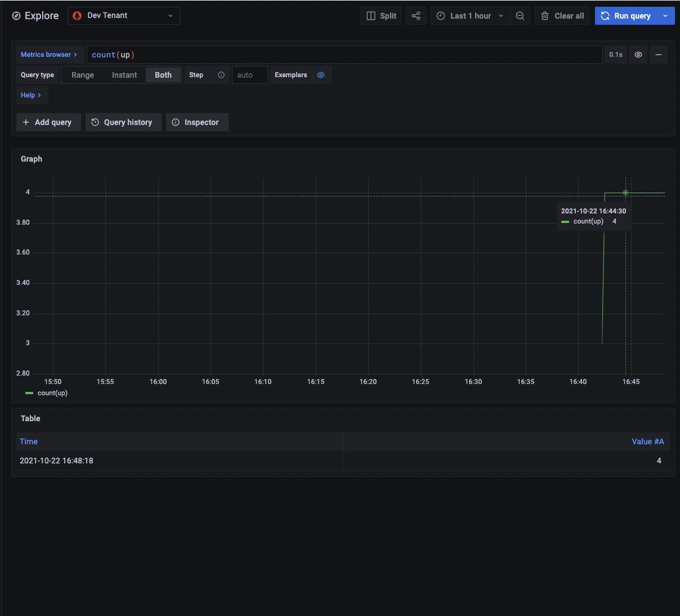The image size is (680, 616).
Task: Open the Metrics browser
Action: [x=50, y=55]
